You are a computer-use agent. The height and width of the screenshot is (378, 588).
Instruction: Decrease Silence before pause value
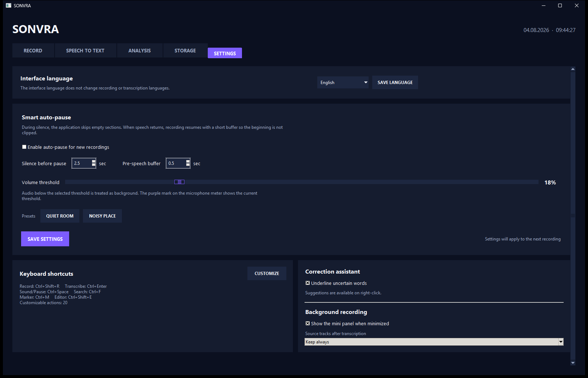pyautogui.click(x=94, y=166)
